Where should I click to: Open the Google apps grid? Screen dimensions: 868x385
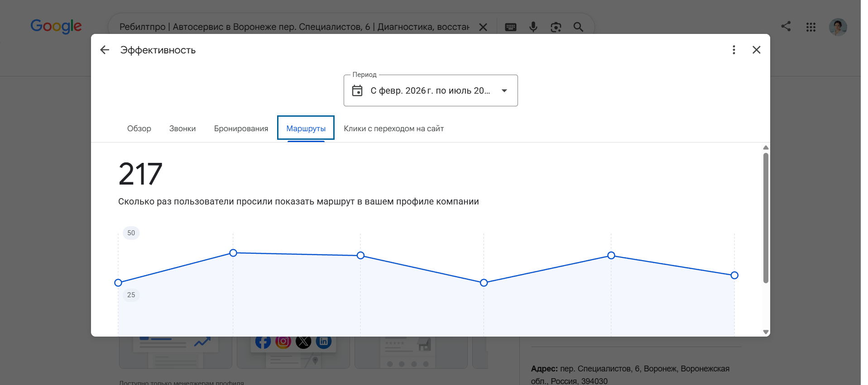(811, 27)
